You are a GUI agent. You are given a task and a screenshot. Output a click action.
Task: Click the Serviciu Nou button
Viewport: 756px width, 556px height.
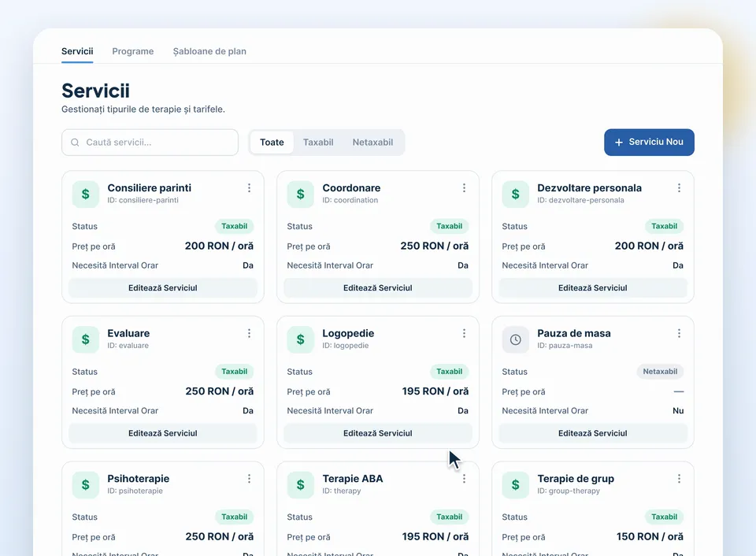tap(649, 143)
